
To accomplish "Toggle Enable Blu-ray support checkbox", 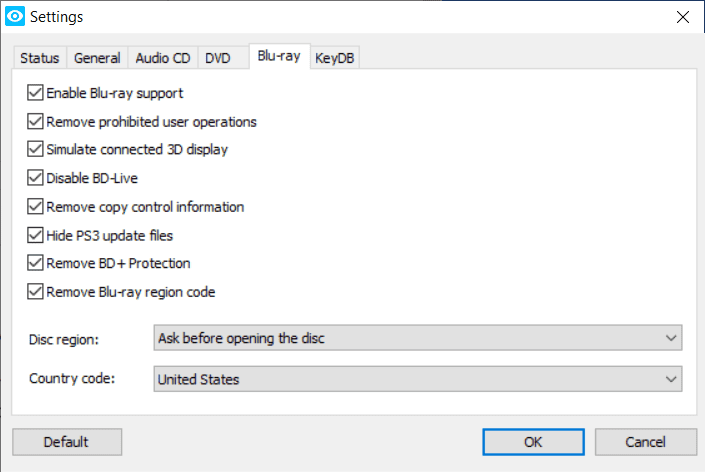I will pos(37,93).
